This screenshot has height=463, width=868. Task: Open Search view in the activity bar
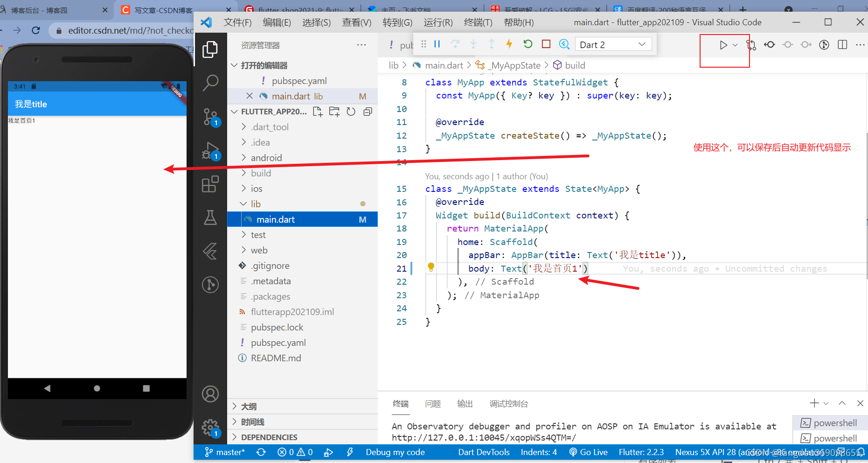coord(210,82)
